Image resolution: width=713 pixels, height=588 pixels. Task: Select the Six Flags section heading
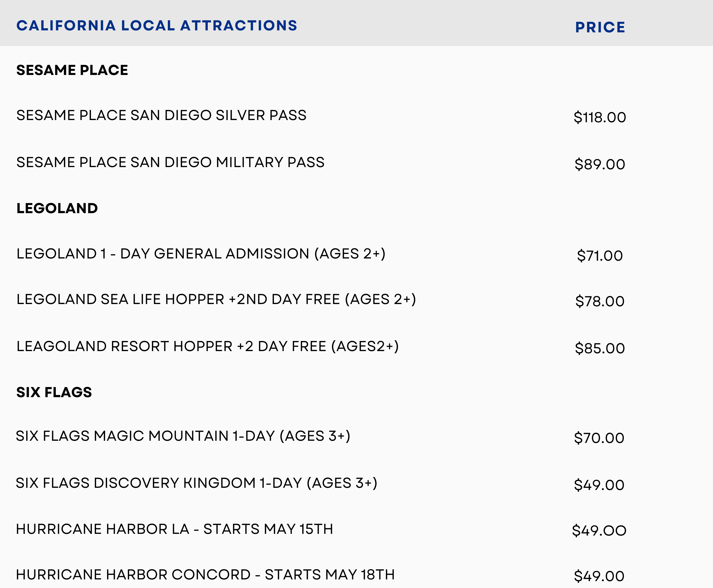click(x=54, y=392)
